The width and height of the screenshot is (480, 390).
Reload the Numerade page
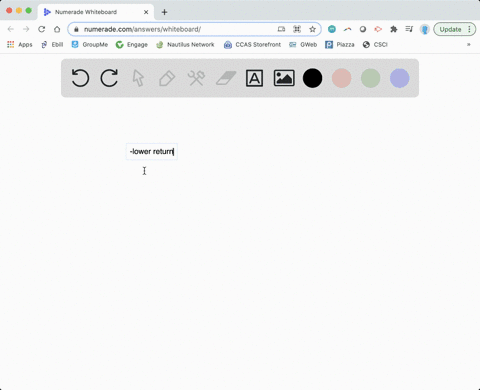41,29
